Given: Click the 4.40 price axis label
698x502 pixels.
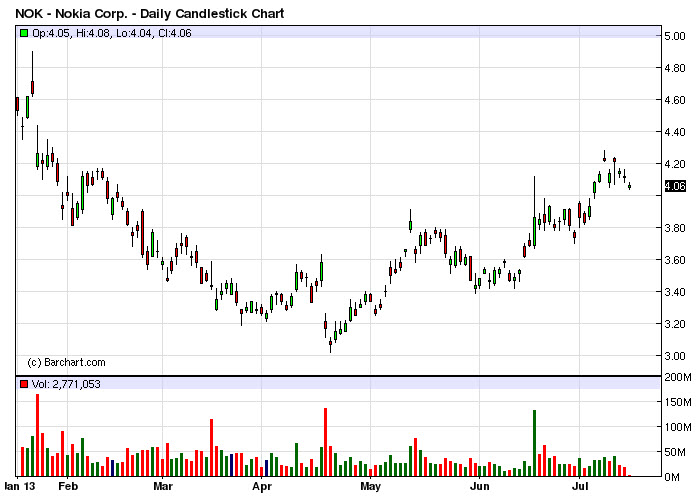Looking at the screenshot, I should (x=675, y=132).
